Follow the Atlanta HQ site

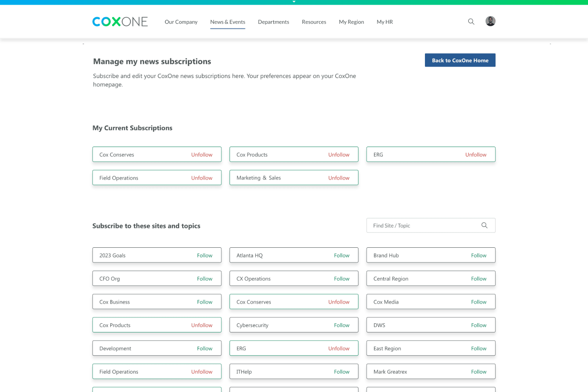(x=342, y=256)
